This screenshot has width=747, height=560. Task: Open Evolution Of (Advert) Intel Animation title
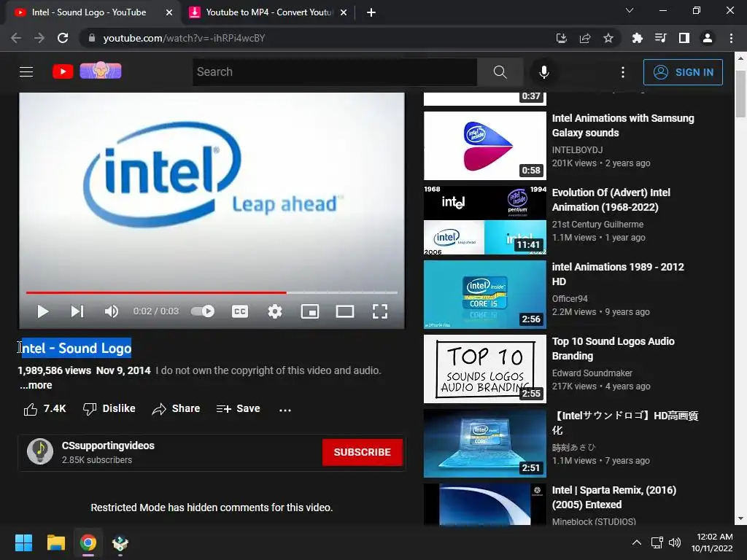tap(611, 200)
